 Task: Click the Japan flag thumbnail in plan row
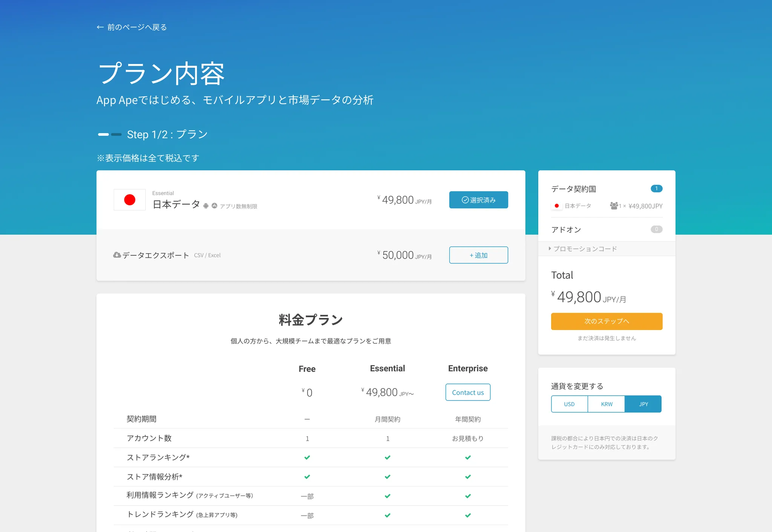tap(130, 200)
